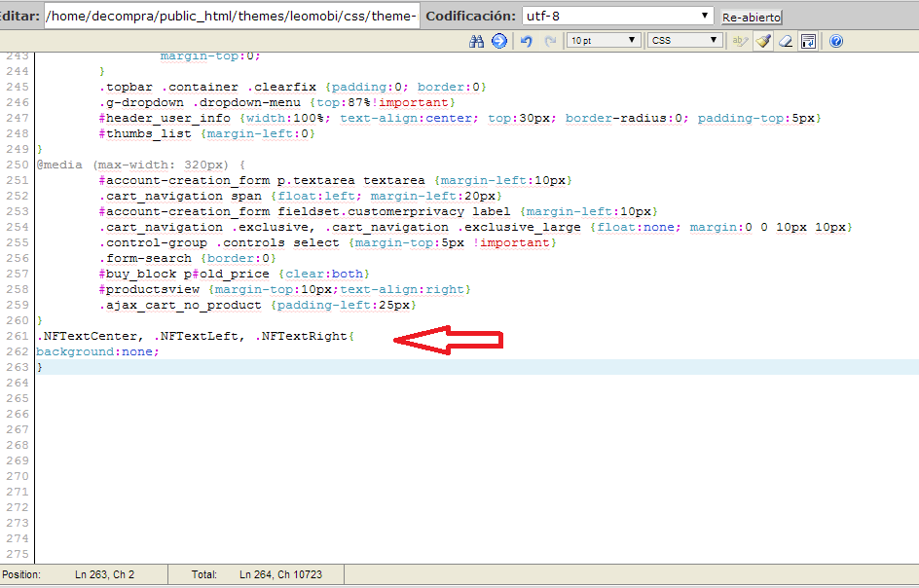Open the utf-8 encoding dropdown
The height and width of the screenshot is (588, 919).
tap(618, 16)
